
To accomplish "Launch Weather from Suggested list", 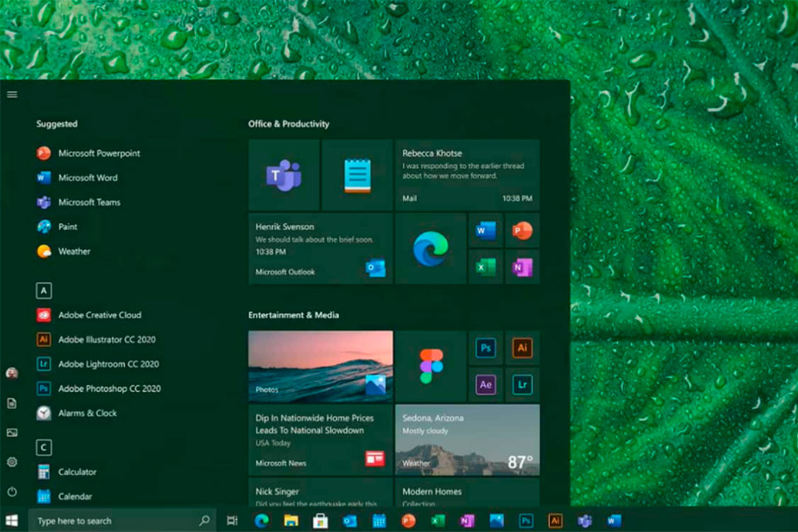I will tap(63, 251).
